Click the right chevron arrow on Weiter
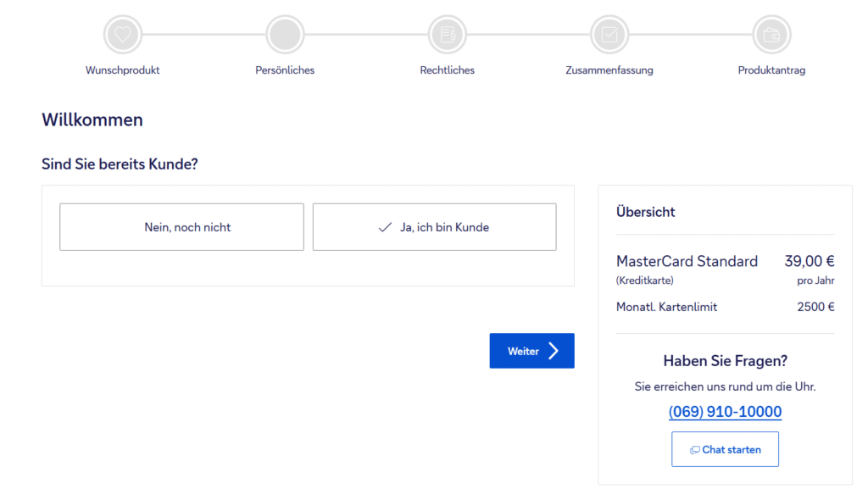 click(x=554, y=351)
